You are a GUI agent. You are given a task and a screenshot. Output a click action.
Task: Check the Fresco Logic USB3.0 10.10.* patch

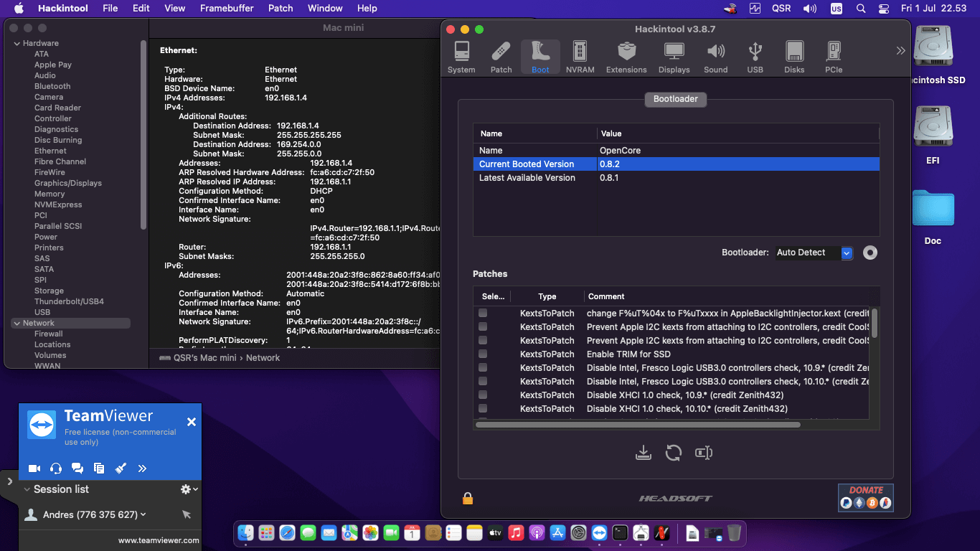pyautogui.click(x=483, y=381)
